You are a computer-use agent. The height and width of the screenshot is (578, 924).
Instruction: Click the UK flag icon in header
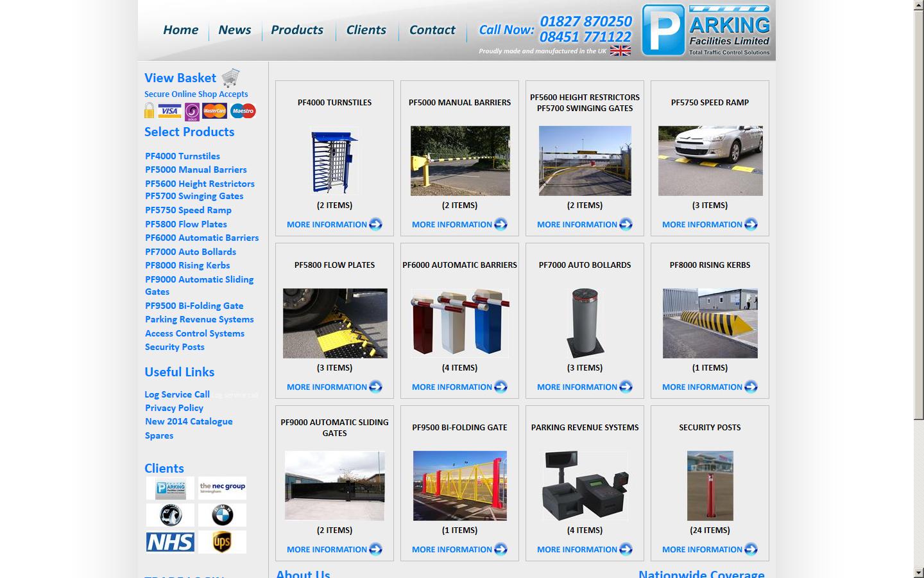pos(621,51)
